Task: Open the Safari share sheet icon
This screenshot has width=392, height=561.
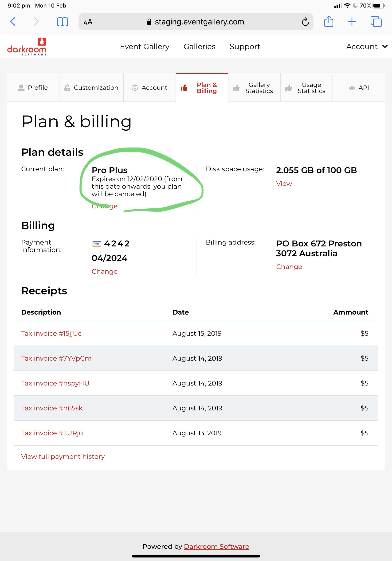Action: point(329,21)
